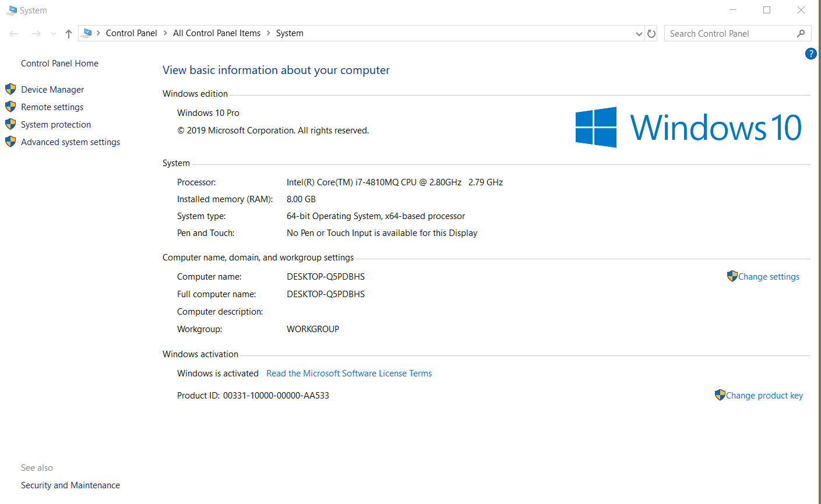Click the shield icon beside System protection

coord(10,124)
